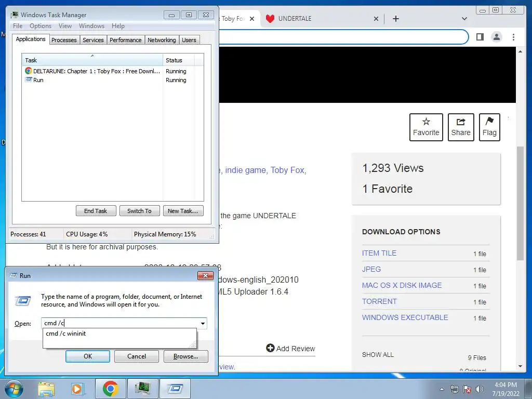Select Task Manager icon in taskbar

pos(142,389)
